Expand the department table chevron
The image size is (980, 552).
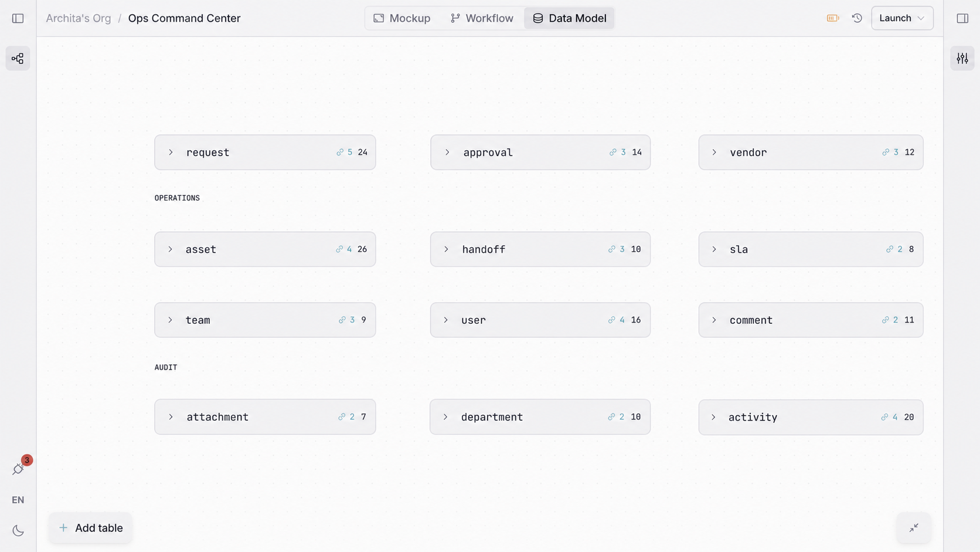tap(445, 417)
